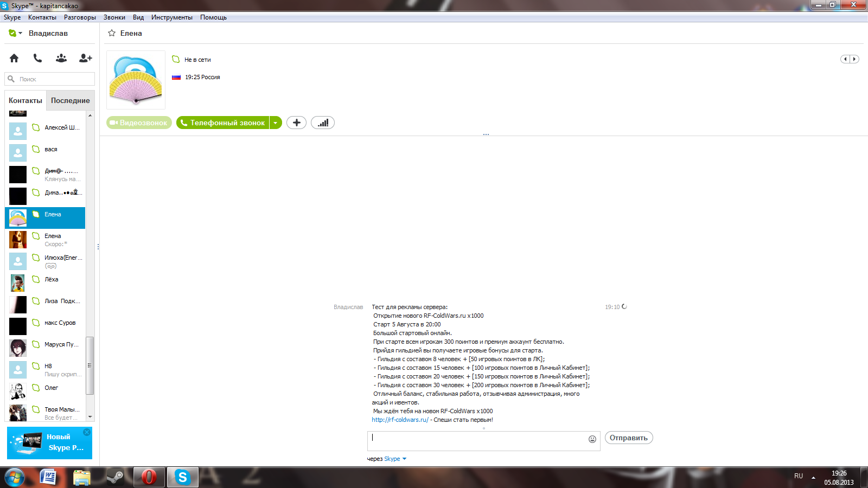Select contact Олег
The height and width of the screenshot is (488, 868).
point(45,391)
